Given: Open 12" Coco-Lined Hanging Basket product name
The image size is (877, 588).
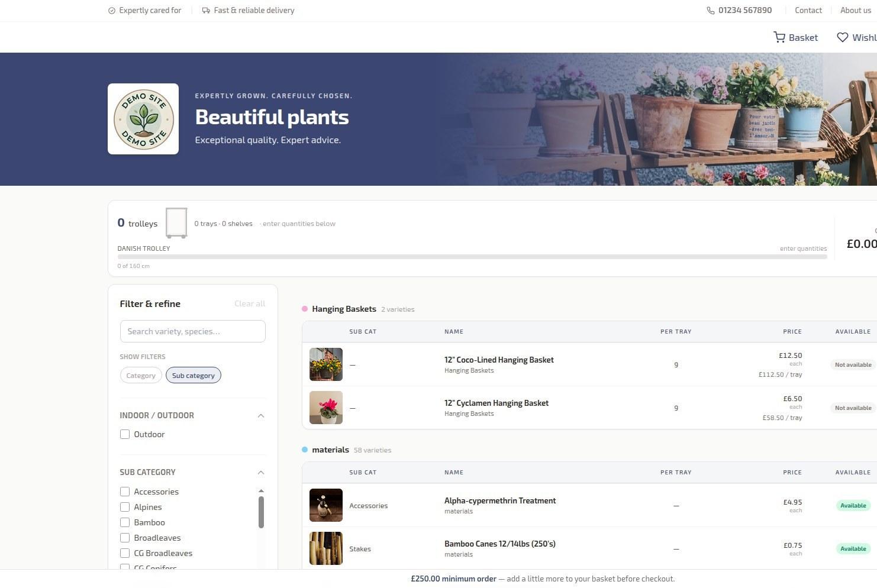Looking at the screenshot, I should [499, 360].
